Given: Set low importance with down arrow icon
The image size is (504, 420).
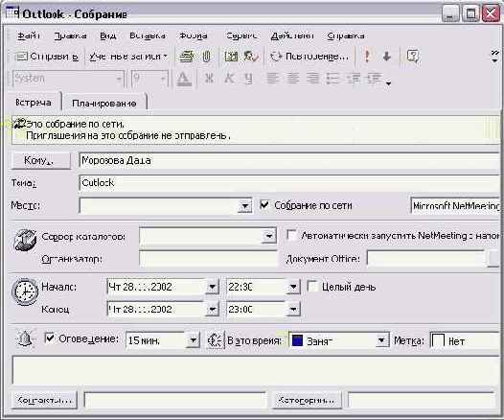Looking at the screenshot, I should (387, 57).
